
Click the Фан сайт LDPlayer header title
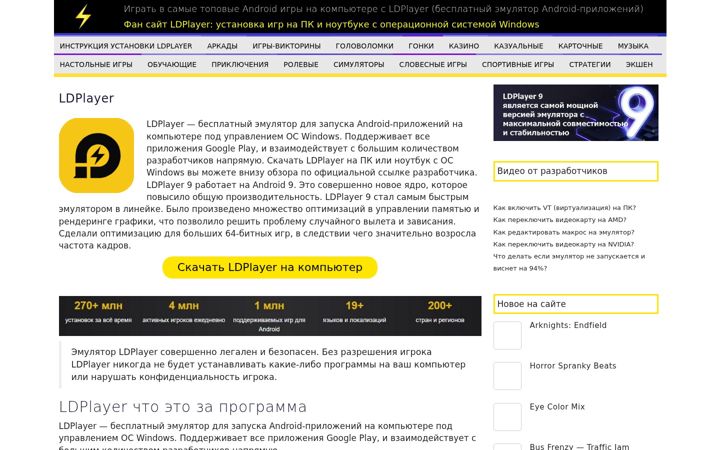click(x=331, y=24)
